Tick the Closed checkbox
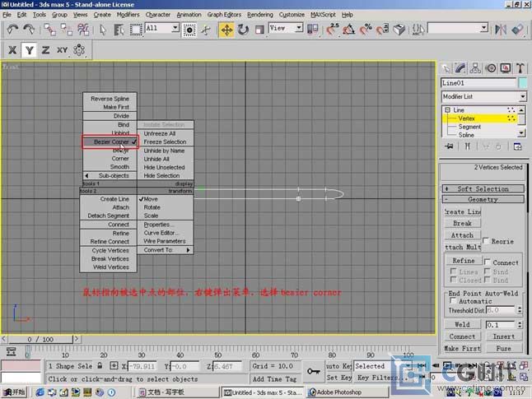This screenshot has height=399, width=532. coord(453,280)
